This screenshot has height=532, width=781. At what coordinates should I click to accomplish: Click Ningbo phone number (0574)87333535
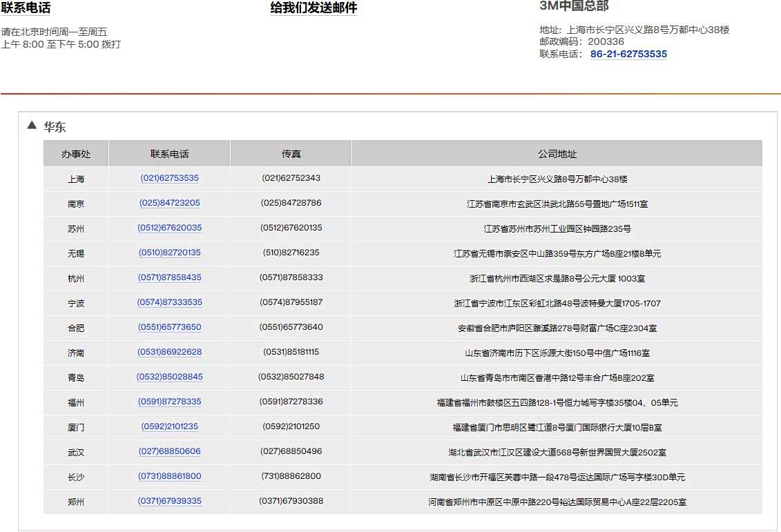pyautogui.click(x=169, y=302)
